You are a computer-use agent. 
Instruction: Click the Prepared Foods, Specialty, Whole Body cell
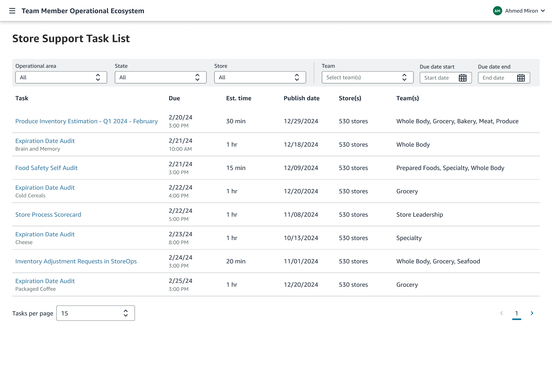(450, 168)
